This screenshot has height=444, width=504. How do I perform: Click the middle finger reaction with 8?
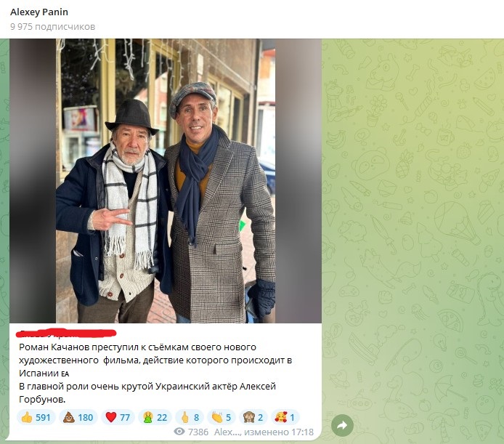[190, 417]
